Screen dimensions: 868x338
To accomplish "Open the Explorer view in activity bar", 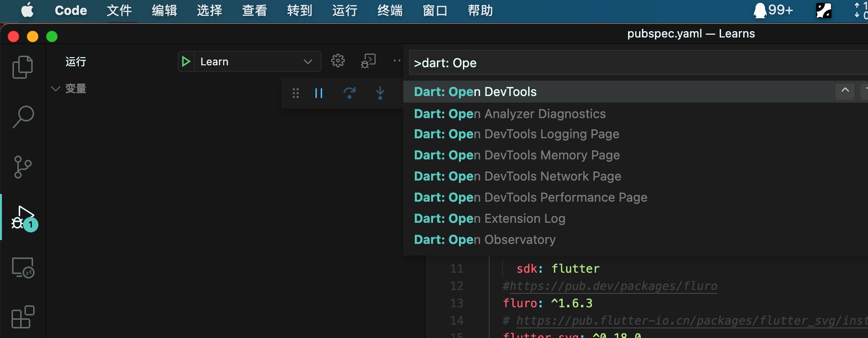I will point(23,67).
